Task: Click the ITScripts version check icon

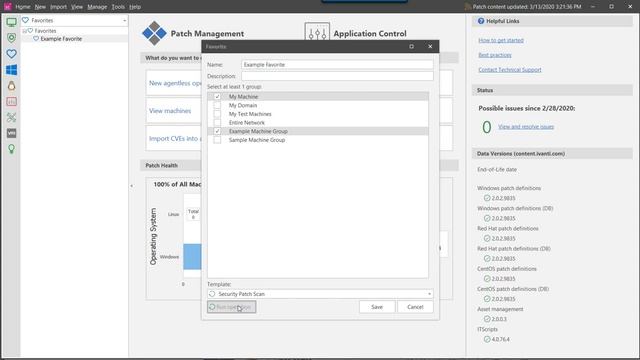Action: point(487,339)
